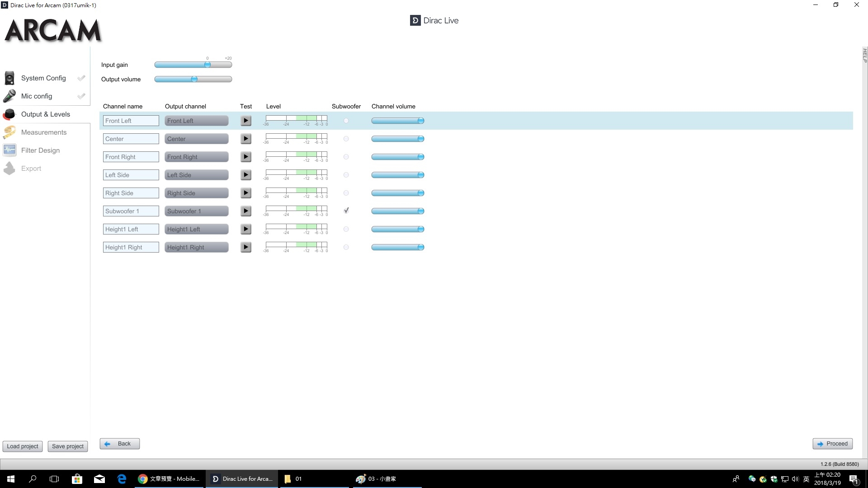Open the Action Center notifications icon
The width and height of the screenshot is (868, 488).
click(854, 479)
